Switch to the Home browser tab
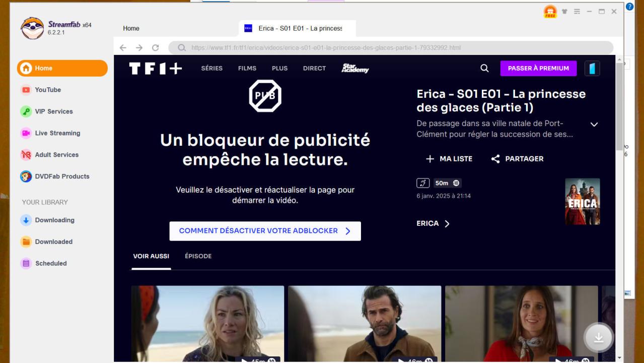Image resolution: width=644 pixels, height=363 pixels. coord(131,28)
